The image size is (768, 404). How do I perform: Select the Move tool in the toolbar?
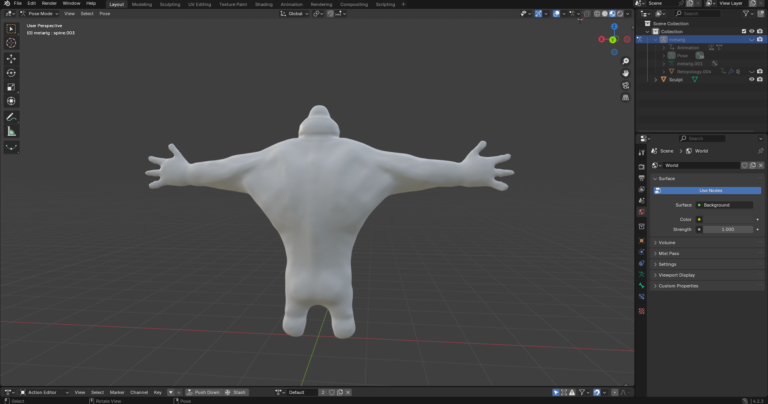tap(11, 58)
